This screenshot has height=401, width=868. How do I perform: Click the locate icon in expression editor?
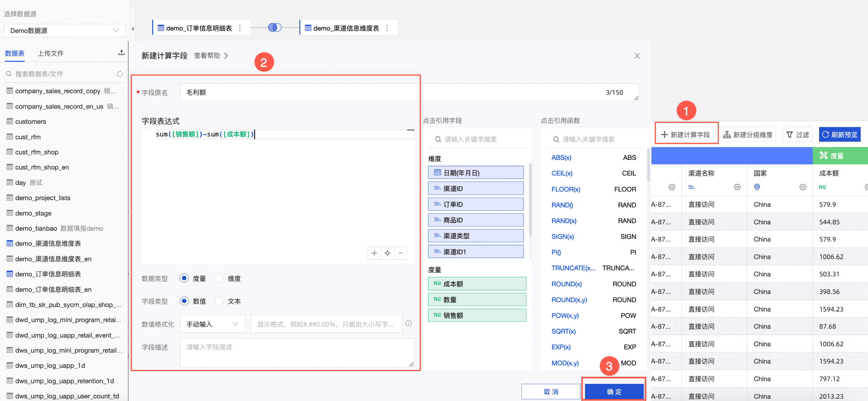[x=387, y=253]
